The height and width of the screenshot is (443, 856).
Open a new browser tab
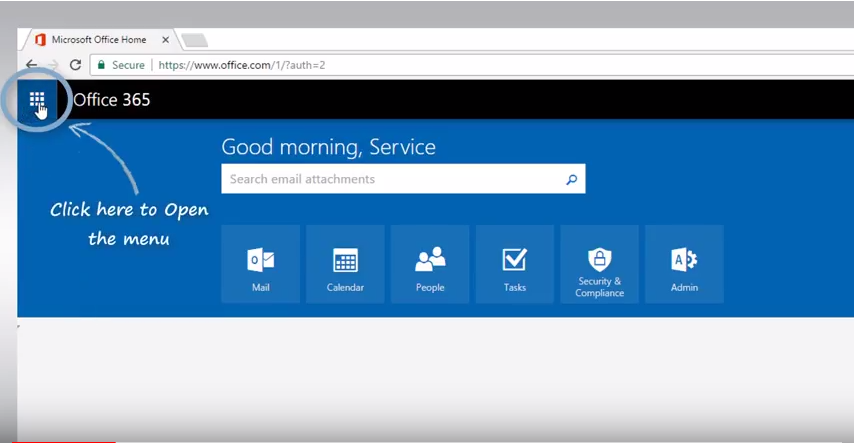coord(194,40)
